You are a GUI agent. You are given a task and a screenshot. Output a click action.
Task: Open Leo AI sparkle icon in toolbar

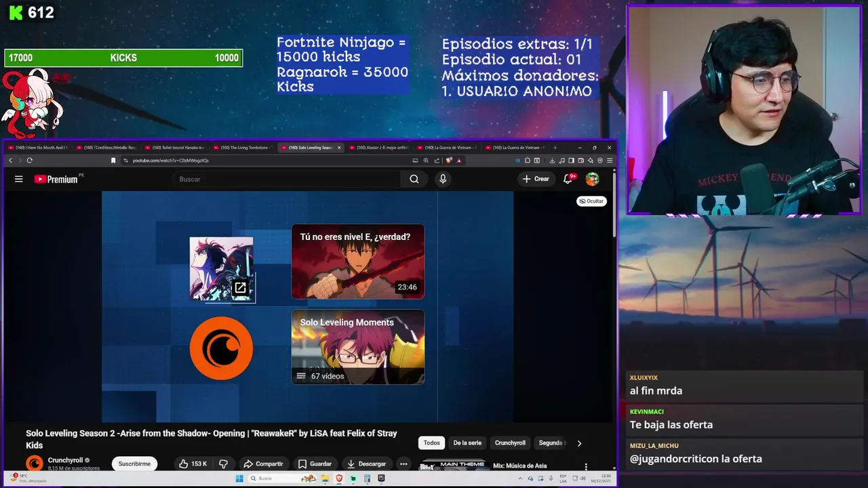coord(591,161)
